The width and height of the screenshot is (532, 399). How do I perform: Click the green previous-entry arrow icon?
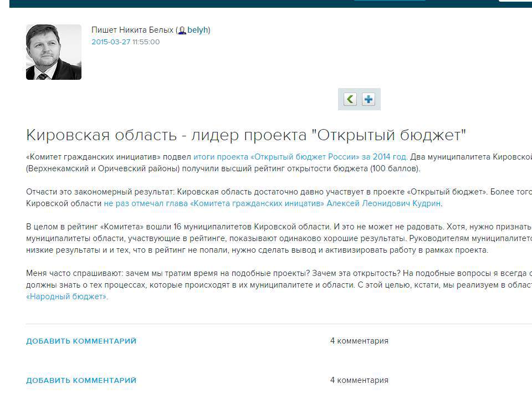point(349,99)
